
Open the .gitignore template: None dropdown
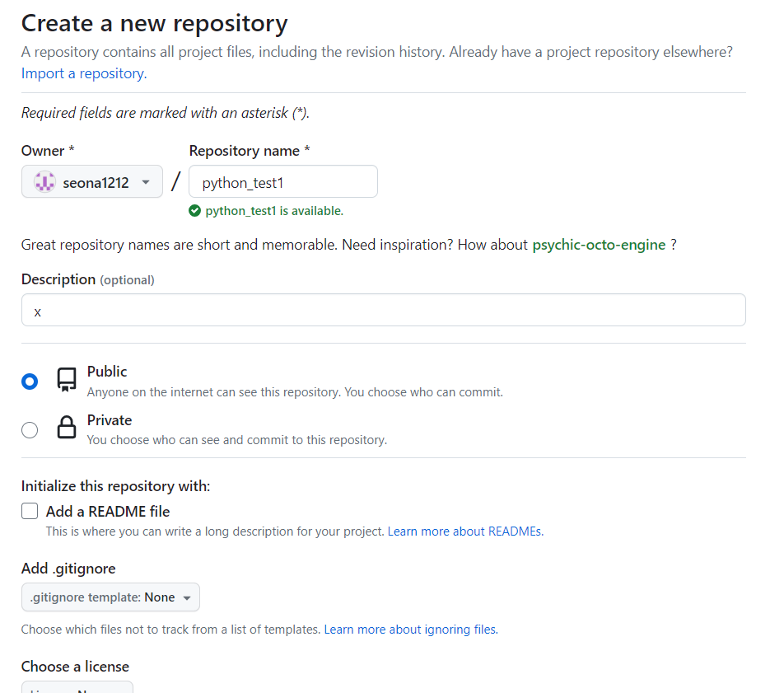110,597
